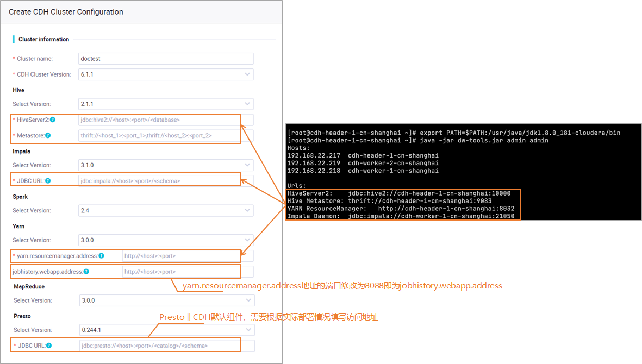
Task: Click the Spark section label
Action: pos(20,197)
